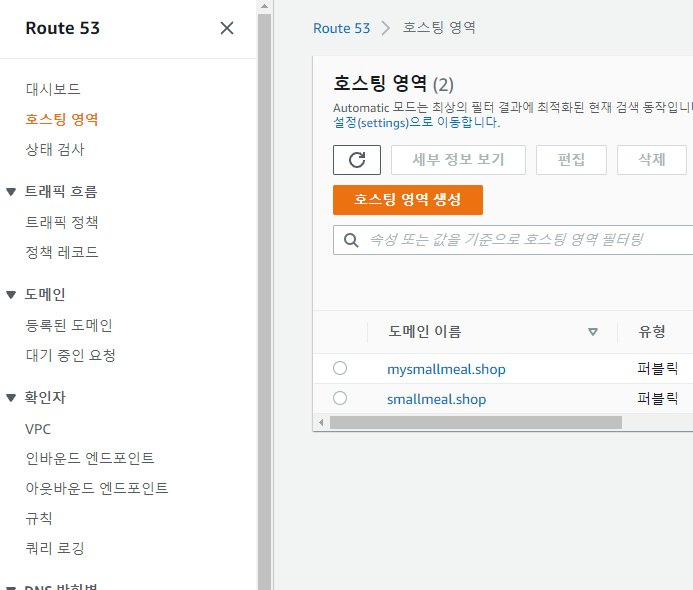Collapse the 도메인 section

(x=11, y=295)
